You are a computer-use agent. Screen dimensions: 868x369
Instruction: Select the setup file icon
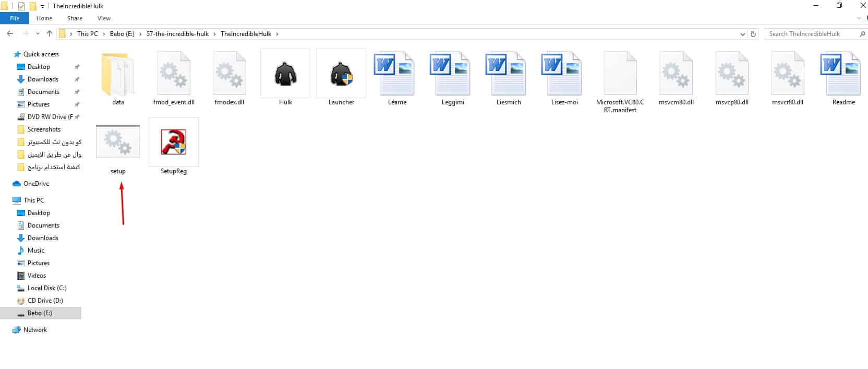click(x=118, y=142)
